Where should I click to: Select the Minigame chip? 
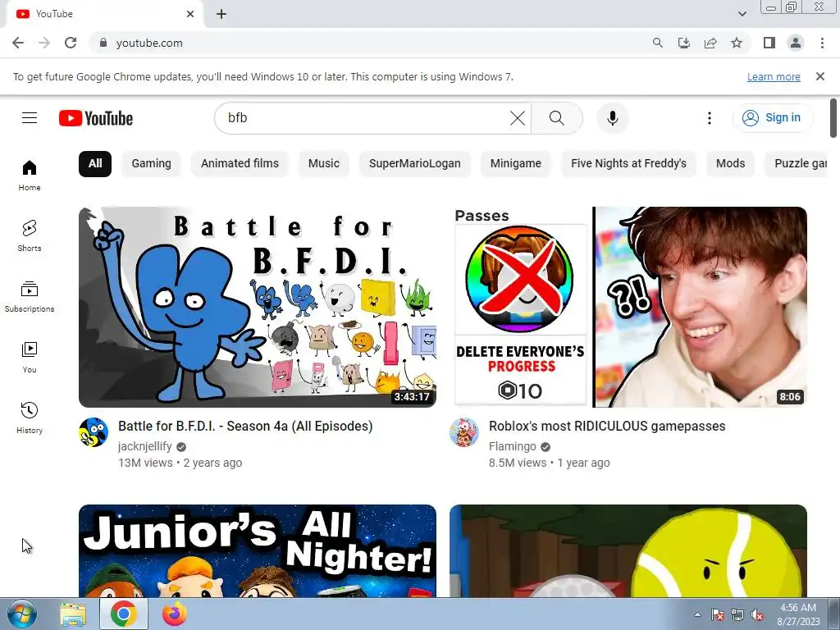tap(515, 163)
